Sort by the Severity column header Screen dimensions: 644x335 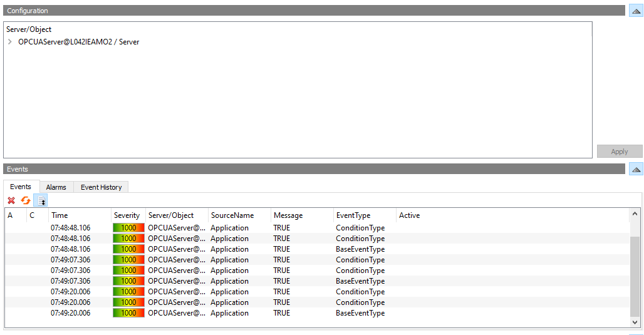click(128, 215)
